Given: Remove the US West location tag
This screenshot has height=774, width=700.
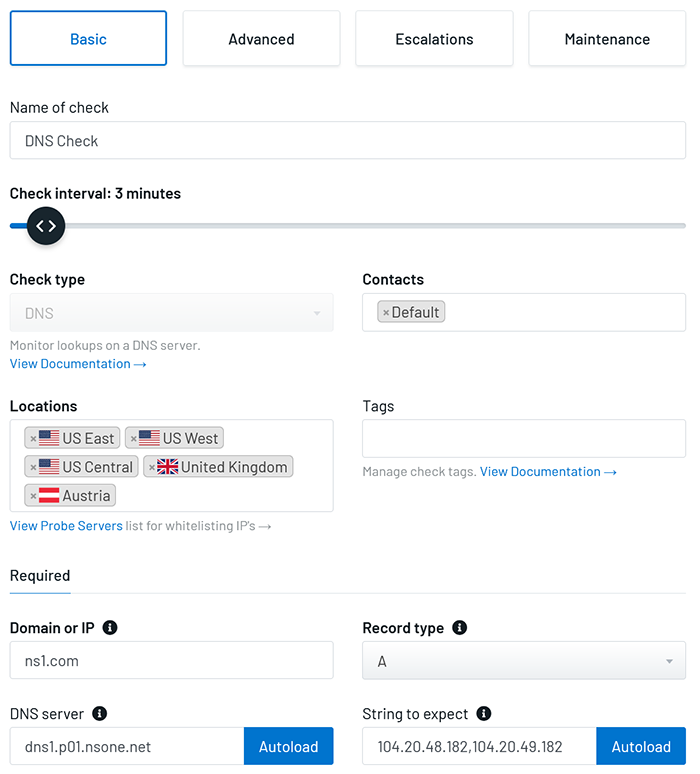Looking at the screenshot, I should 133,439.
